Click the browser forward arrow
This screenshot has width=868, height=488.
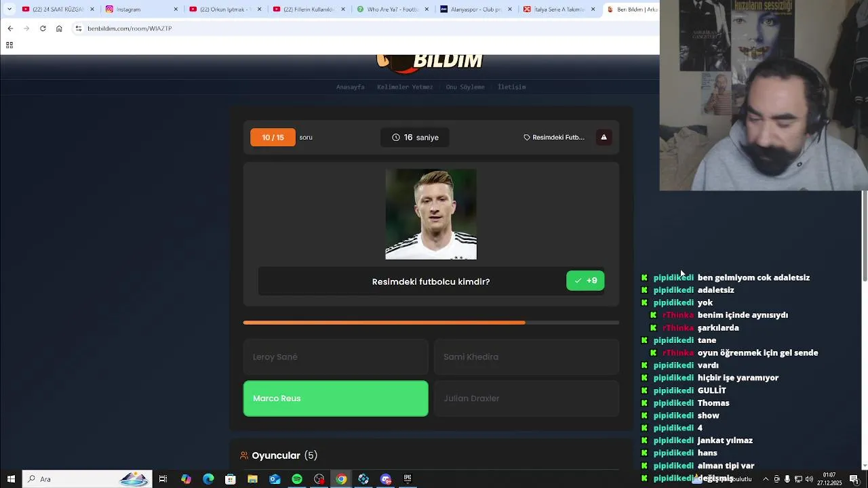pyautogui.click(x=26, y=28)
